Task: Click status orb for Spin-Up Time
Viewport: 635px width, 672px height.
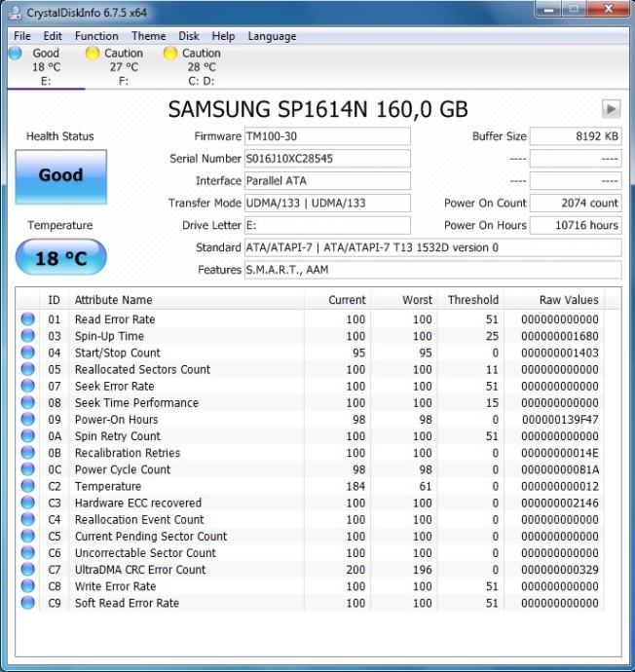Action: 28,336
